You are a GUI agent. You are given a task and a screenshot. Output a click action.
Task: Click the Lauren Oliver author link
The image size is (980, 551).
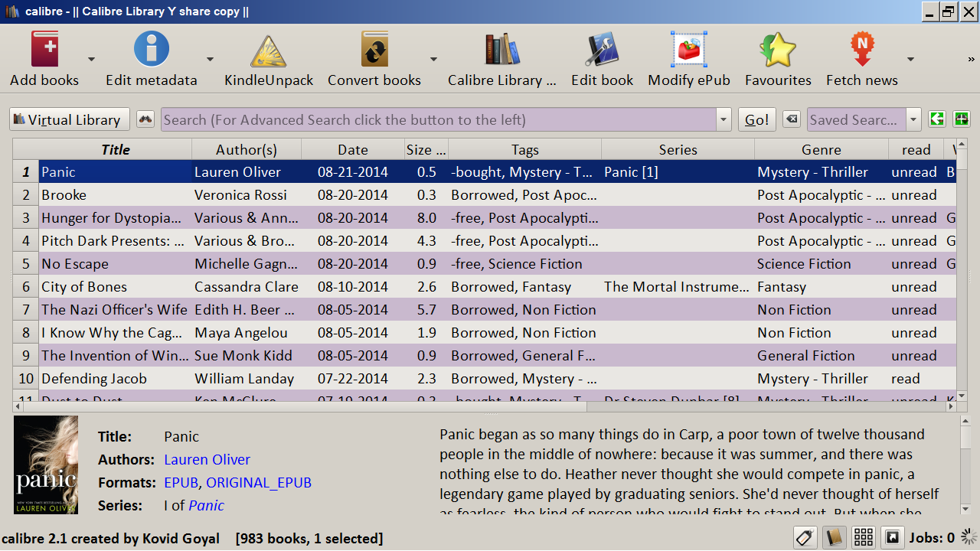coord(207,460)
